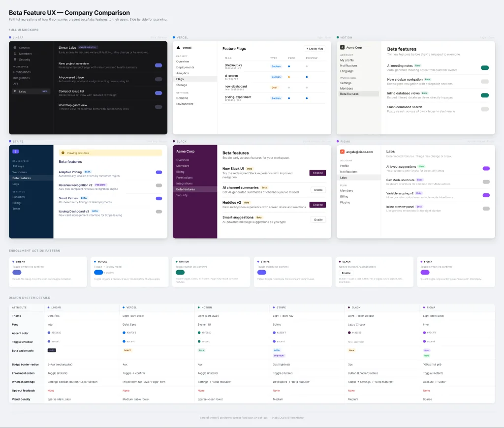The width and height of the screenshot is (504, 428).
Task: Click the General icon in Linear sidebar
Action: coord(15,48)
